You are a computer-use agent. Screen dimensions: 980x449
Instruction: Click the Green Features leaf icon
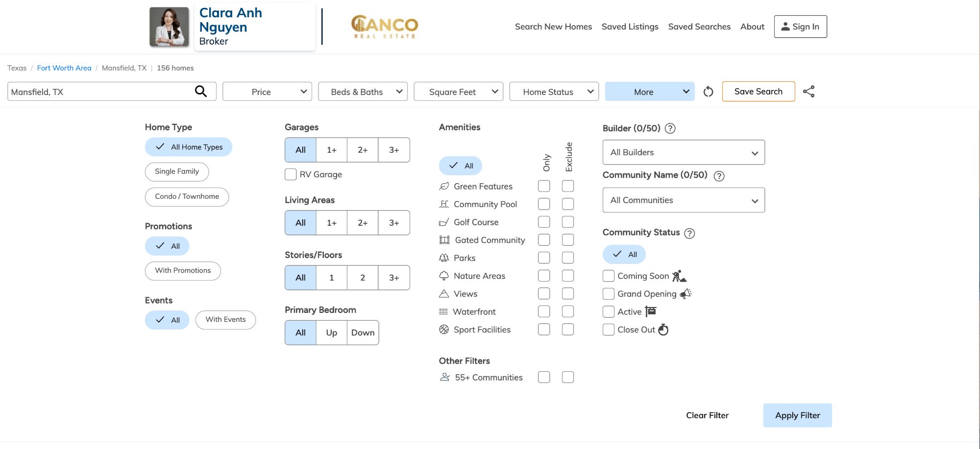pos(444,186)
